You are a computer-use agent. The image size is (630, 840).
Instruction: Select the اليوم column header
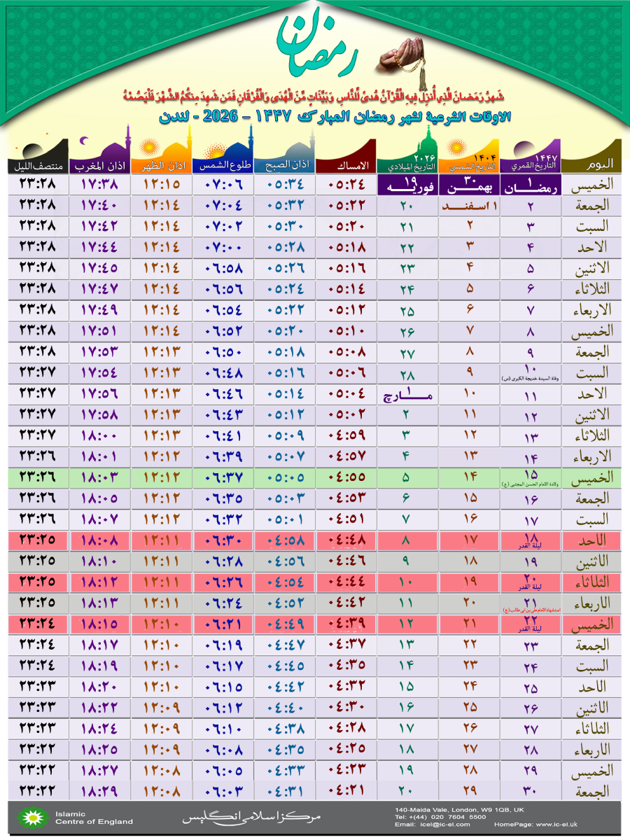pyautogui.click(x=592, y=164)
